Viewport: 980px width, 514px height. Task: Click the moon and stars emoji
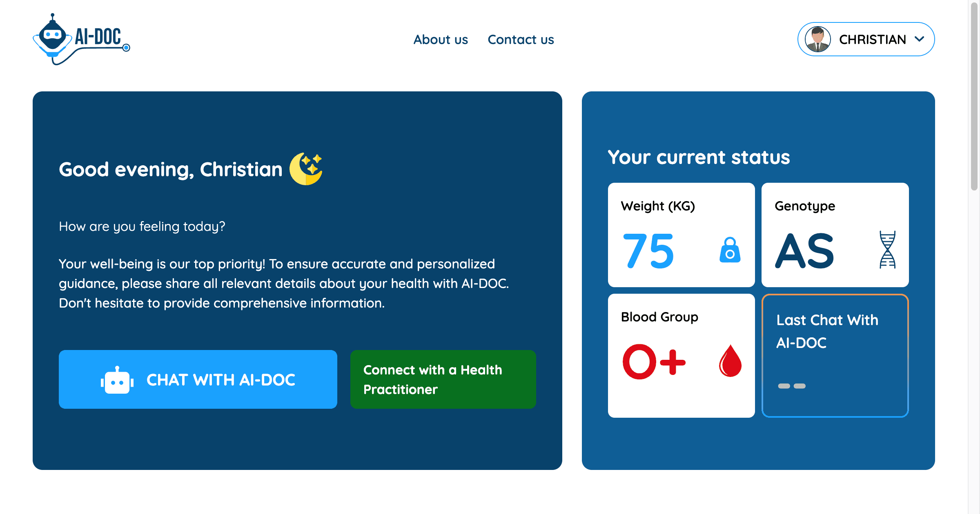306,168
